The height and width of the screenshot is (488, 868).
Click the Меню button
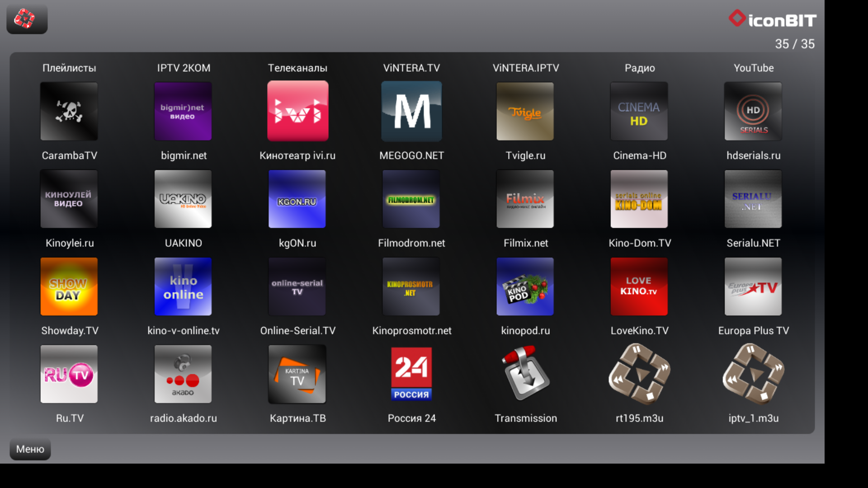click(x=30, y=449)
